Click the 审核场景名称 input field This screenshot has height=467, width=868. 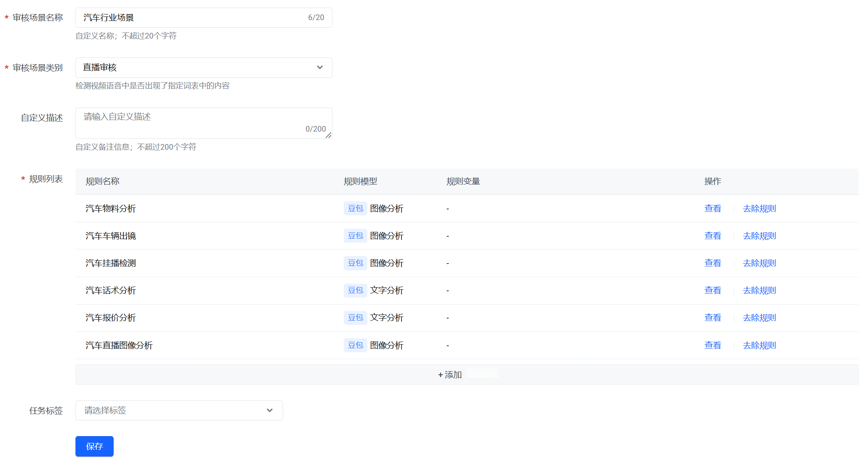(x=193, y=18)
